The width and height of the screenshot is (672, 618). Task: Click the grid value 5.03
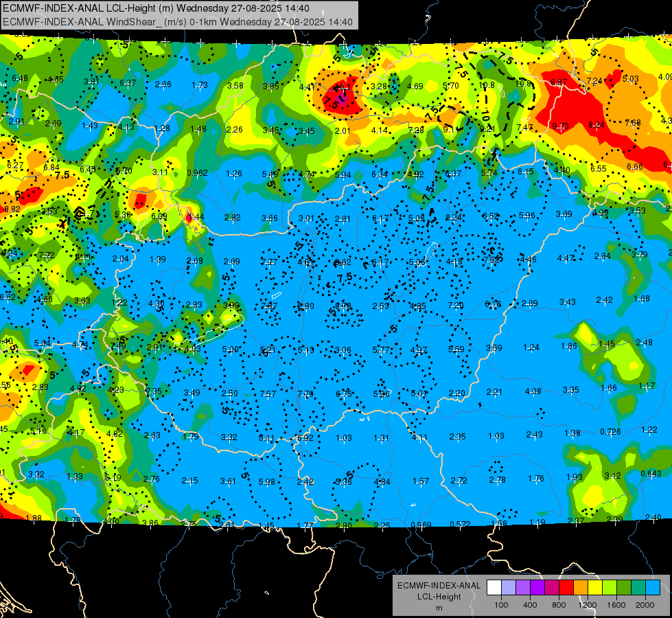[x=630, y=78]
